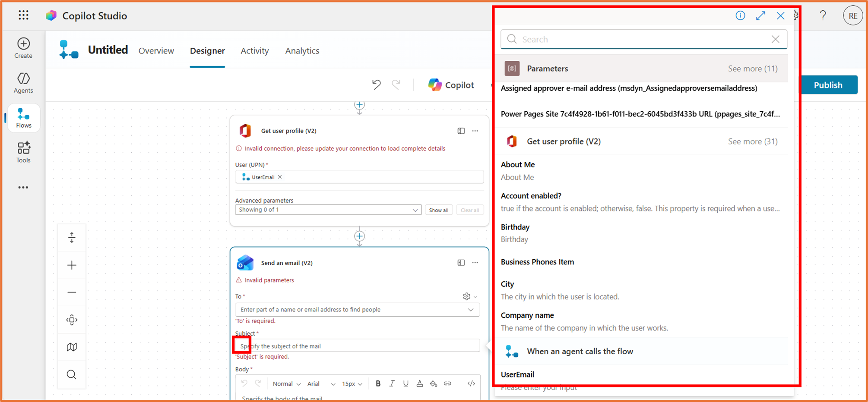Screen dimensions: 868x402
Task: Click the Publish button
Action: click(828, 85)
